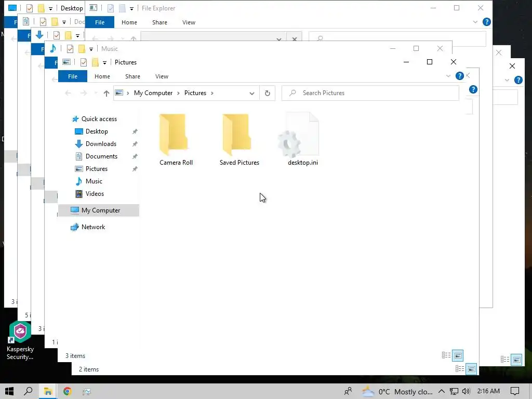Select My Computer in navigation pane

[99, 210]
